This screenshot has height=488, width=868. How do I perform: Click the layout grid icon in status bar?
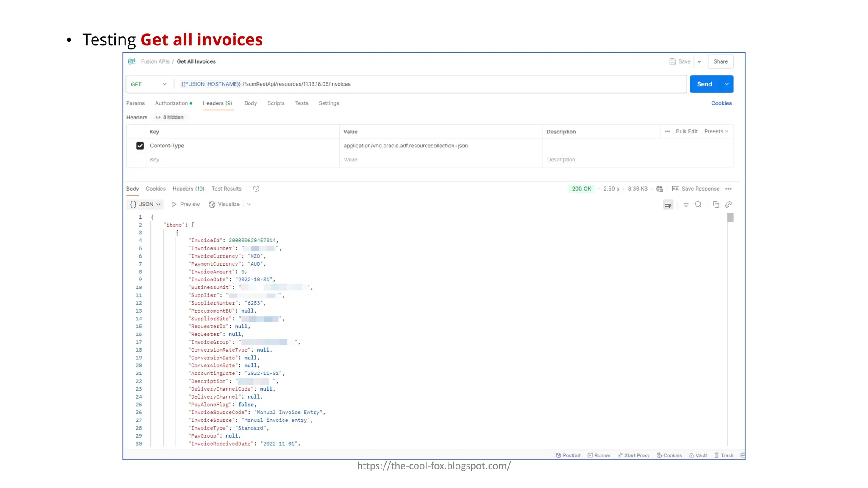pyautogui.click(x=742, y=455)
